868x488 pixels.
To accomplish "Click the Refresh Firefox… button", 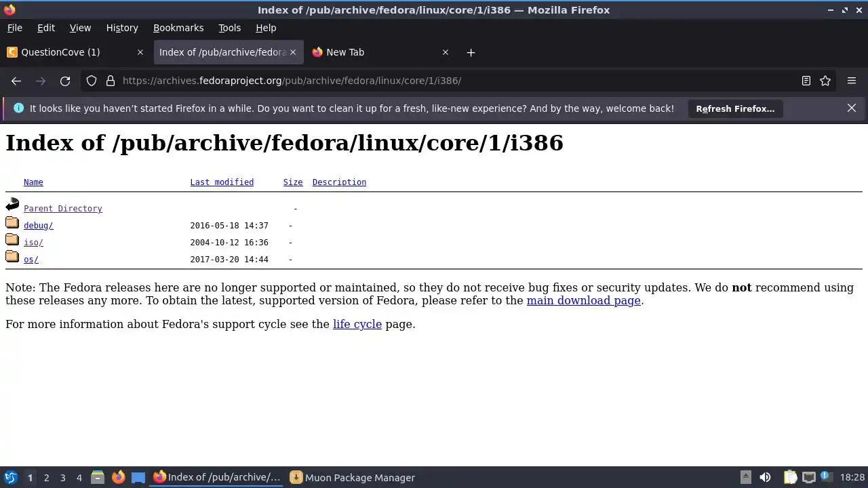I will (x=735, y=108).
